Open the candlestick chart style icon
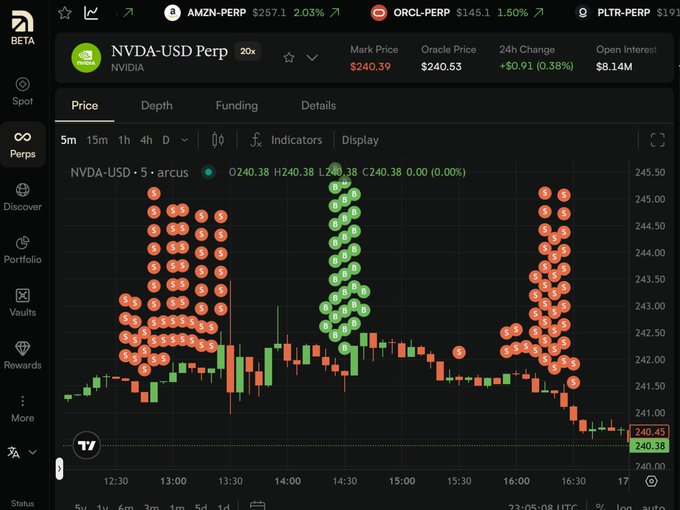Image resolution: width=680 pixels, height=510 pixels. coord(218,140)
